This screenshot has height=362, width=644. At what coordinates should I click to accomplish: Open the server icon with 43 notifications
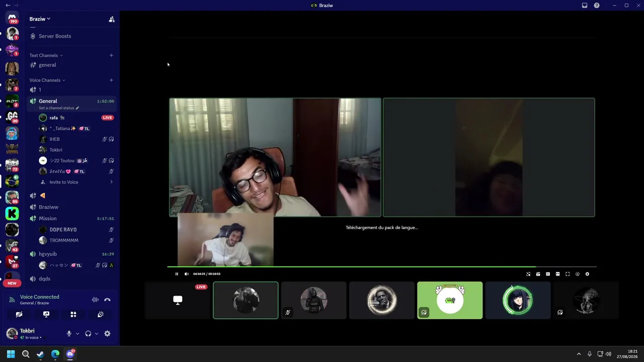(12, 246)
